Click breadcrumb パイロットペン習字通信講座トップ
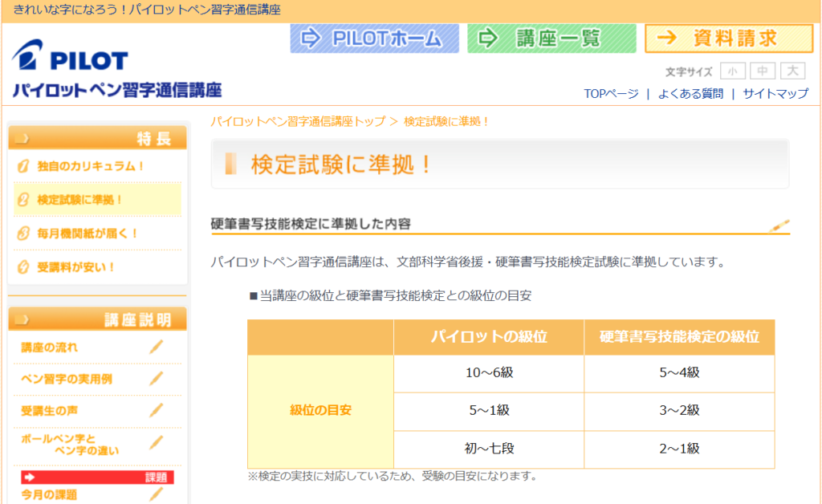Image resolution: width=822 pixels, height=504 pixels. (298, 121)
